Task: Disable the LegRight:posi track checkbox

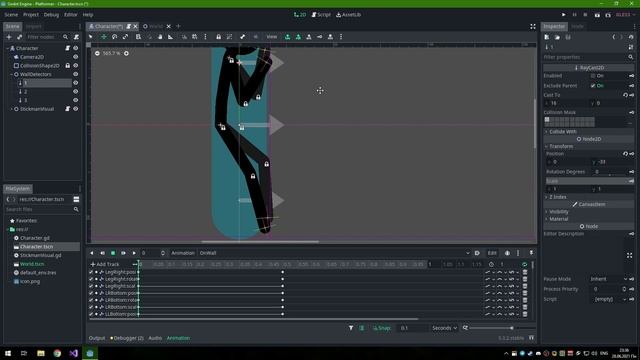Action: tap(91, 272)
